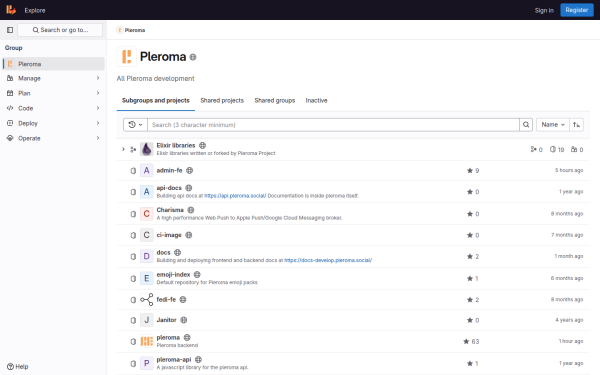Open the pleroma backend project
600x375 pixels.
pos(168,338)
